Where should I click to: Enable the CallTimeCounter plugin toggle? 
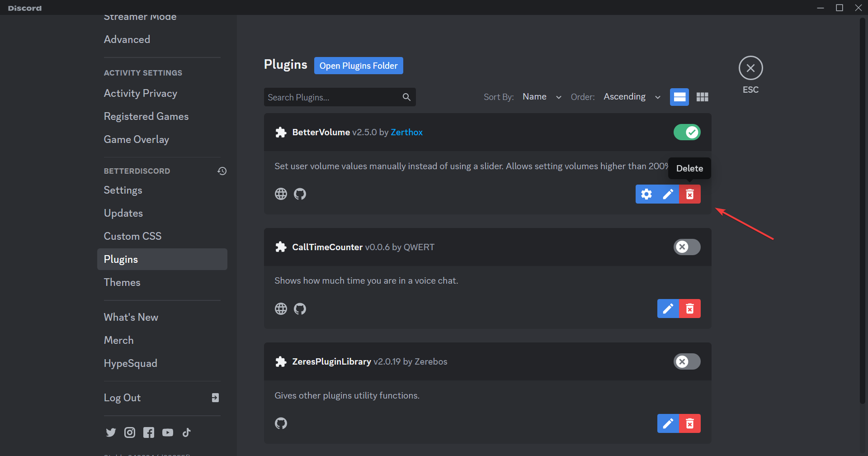[687, 247]
